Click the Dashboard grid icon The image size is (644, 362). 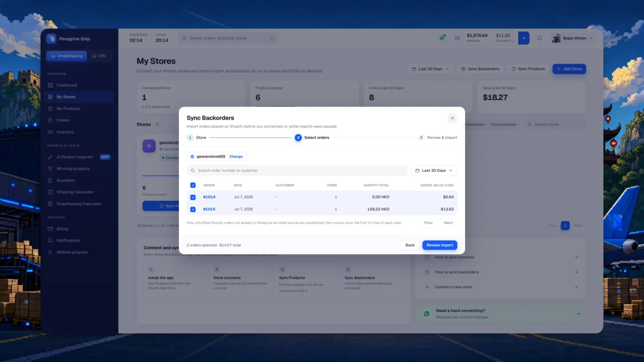tap(50, 85)
